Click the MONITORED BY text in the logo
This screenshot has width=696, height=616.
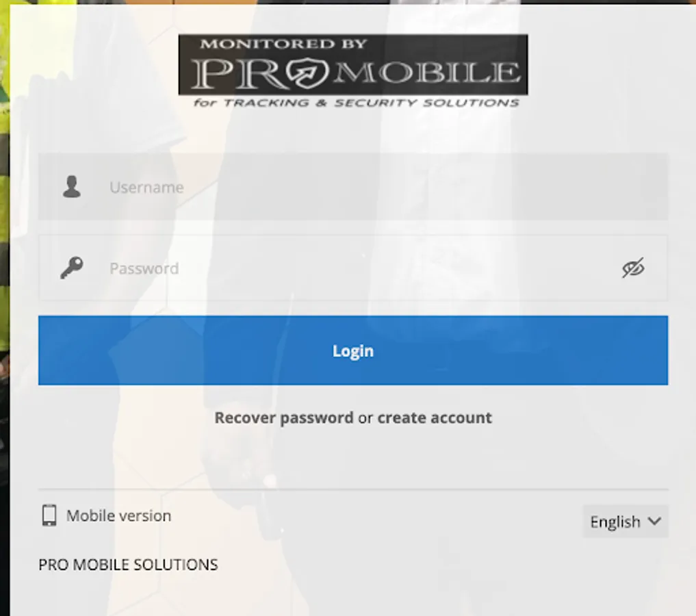tap(283, 44)
